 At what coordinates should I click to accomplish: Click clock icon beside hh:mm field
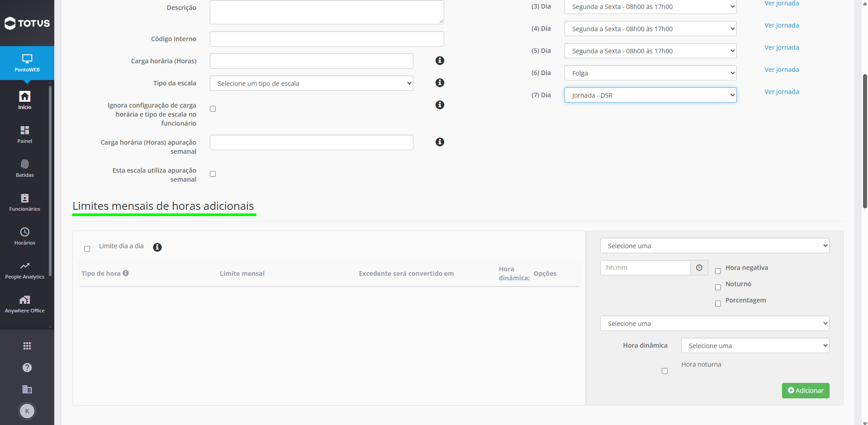click(699, 268)
